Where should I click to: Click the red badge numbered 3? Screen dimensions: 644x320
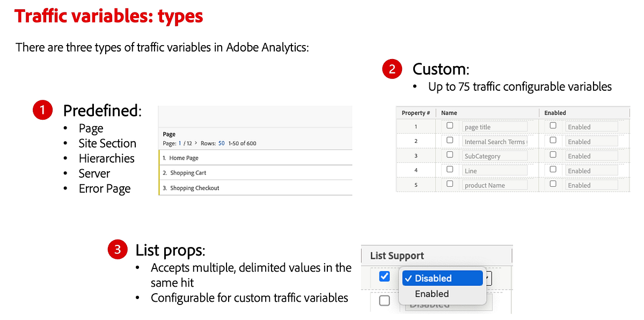pyautogui.click(x=118, y=250)
